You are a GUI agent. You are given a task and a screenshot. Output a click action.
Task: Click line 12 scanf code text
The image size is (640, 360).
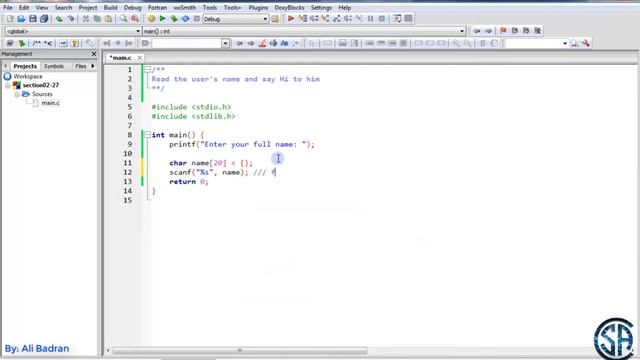coord(209,172)
